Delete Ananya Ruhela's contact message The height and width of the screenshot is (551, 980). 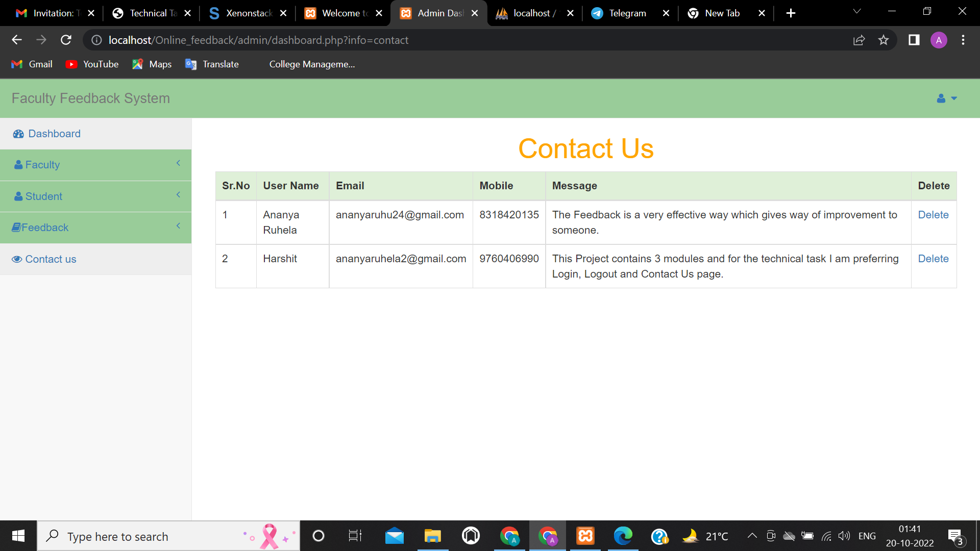(x=933, y=214)
